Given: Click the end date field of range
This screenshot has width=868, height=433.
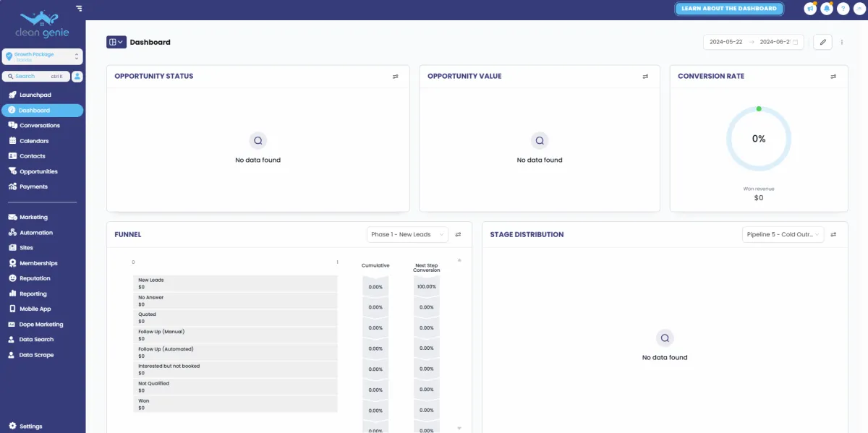Looking at the screenshot, I should pyautogui.click(x=774, y=42).
